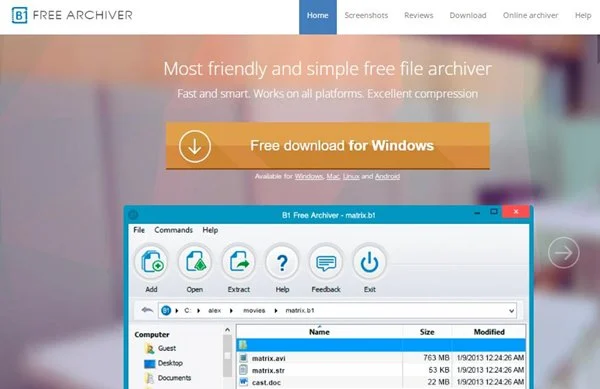Select matrix.b1 in the breadcrumb path
600x389 pixels.
[300, 311]
